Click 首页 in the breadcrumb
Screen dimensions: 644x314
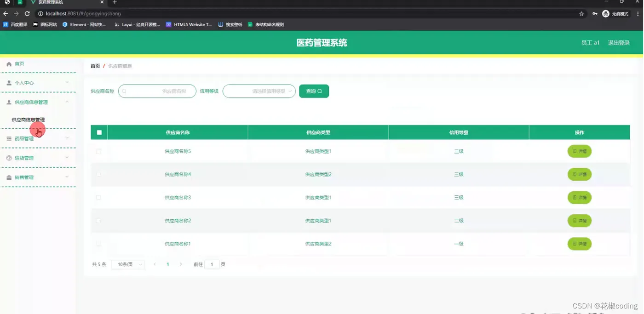95,66
